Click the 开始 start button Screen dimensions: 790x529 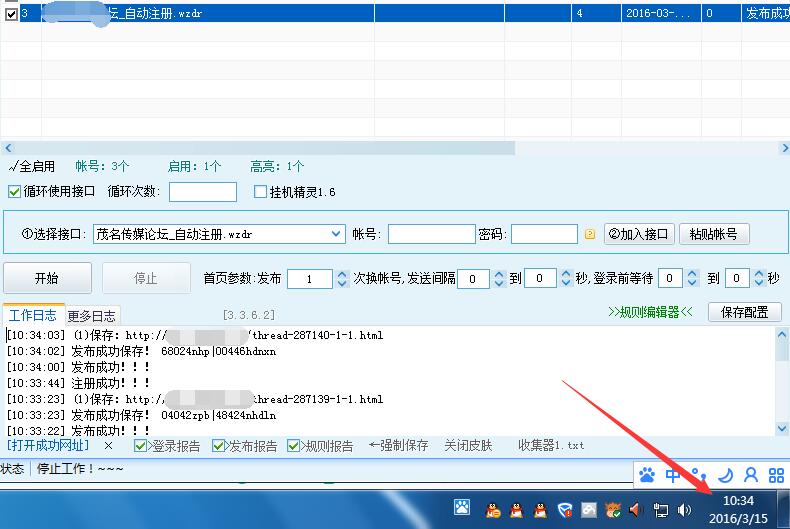tap(47, 278)
